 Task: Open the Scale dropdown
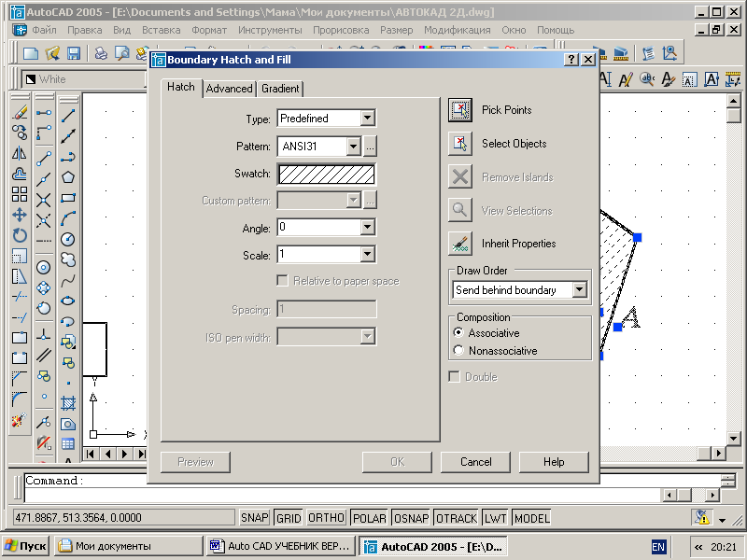tap(367, 254)
